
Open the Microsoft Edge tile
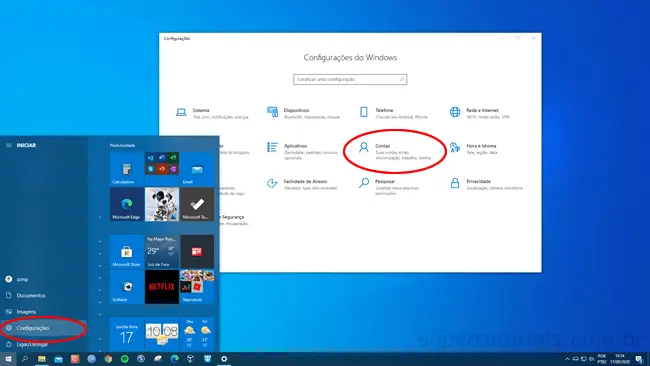coord(127,204)
